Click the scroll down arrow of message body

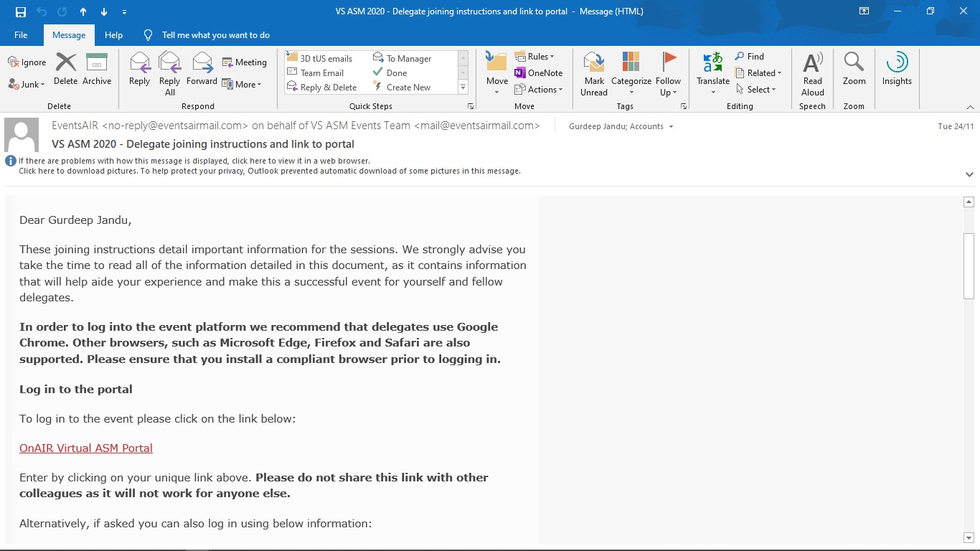[x=969, y=537]
